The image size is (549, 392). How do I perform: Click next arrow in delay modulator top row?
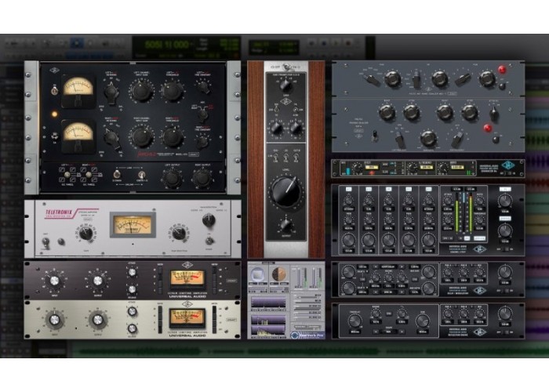(x=402, y=267)
